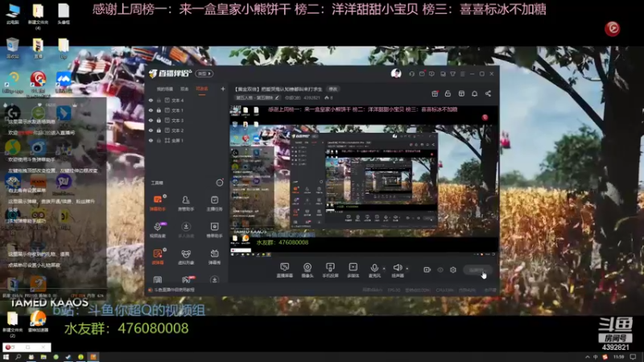This screenshot has width=644, height=362.
Task: Open the 视频连麦 tool
Action: coord(158,230)
